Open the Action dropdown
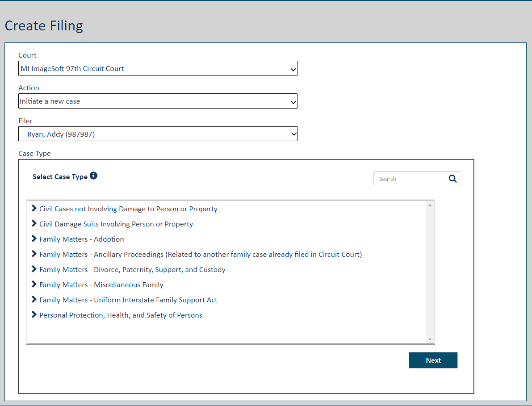 (158, 101)
